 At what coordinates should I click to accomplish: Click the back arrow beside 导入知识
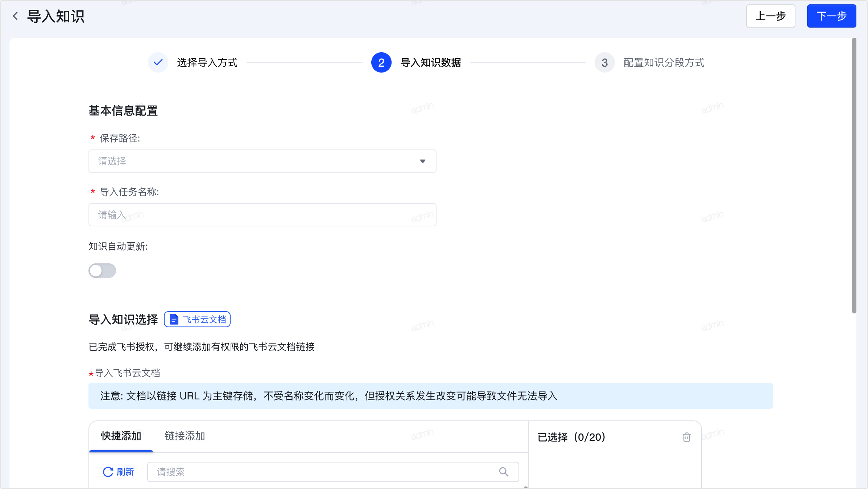(x=15, y=16)
